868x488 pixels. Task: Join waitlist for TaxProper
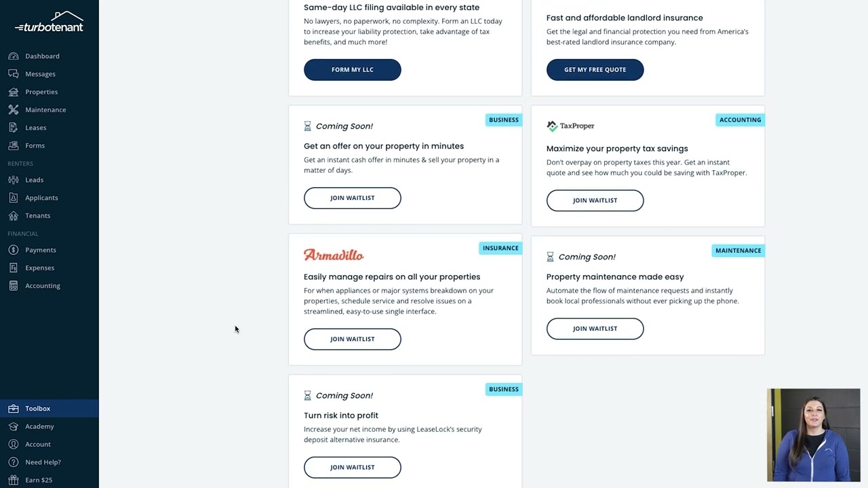(595, 201)
